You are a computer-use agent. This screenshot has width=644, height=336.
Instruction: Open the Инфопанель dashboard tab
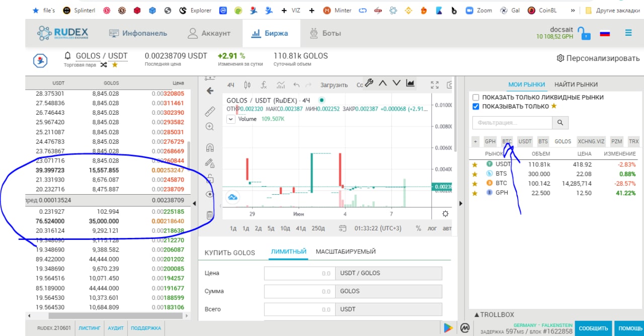[x=138, y=33]
